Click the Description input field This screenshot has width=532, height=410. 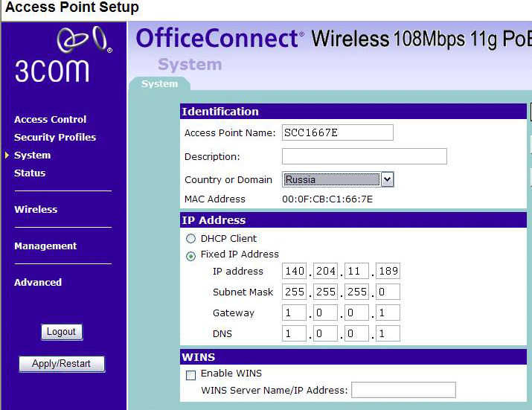[x=365, y=156]
